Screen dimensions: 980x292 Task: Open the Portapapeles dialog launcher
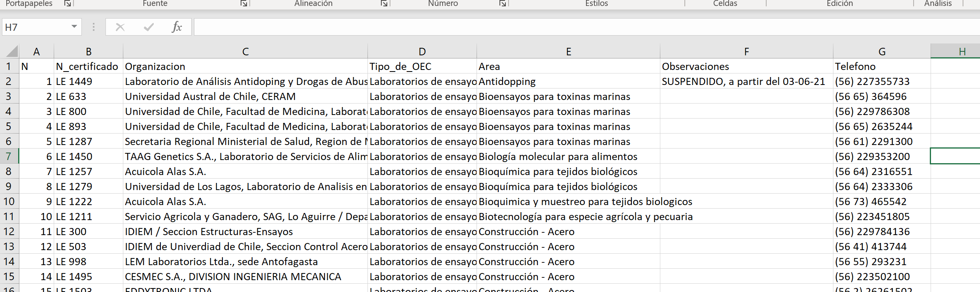[68, 4]
